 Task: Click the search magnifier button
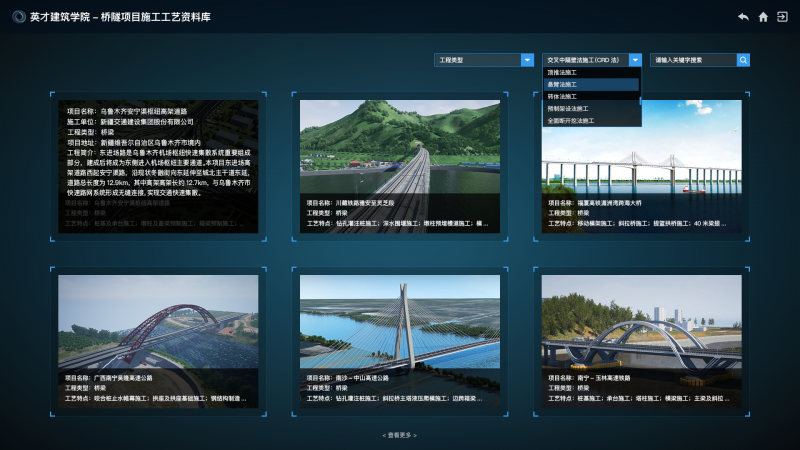[x=743, y=60]
